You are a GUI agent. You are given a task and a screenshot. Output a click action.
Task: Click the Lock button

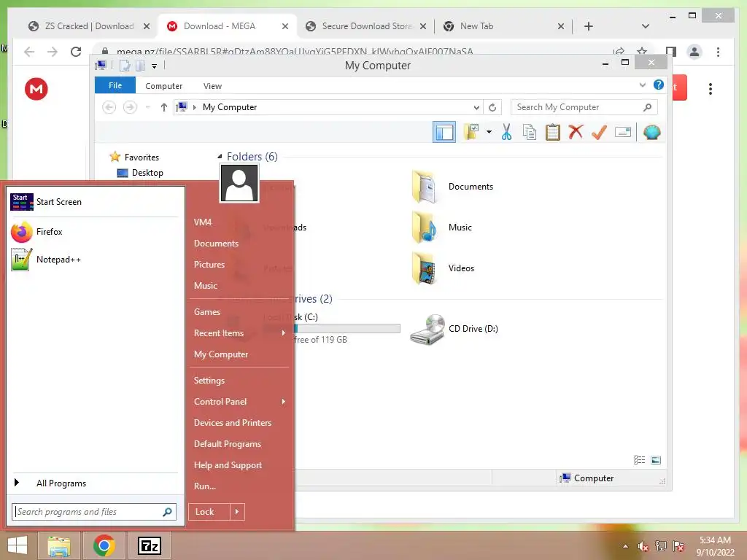209,512
